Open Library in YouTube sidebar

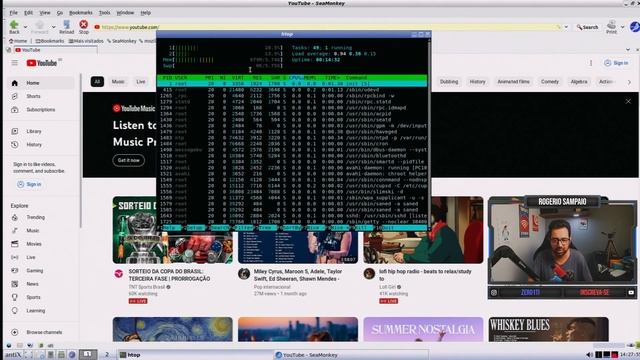pos(41,131)
